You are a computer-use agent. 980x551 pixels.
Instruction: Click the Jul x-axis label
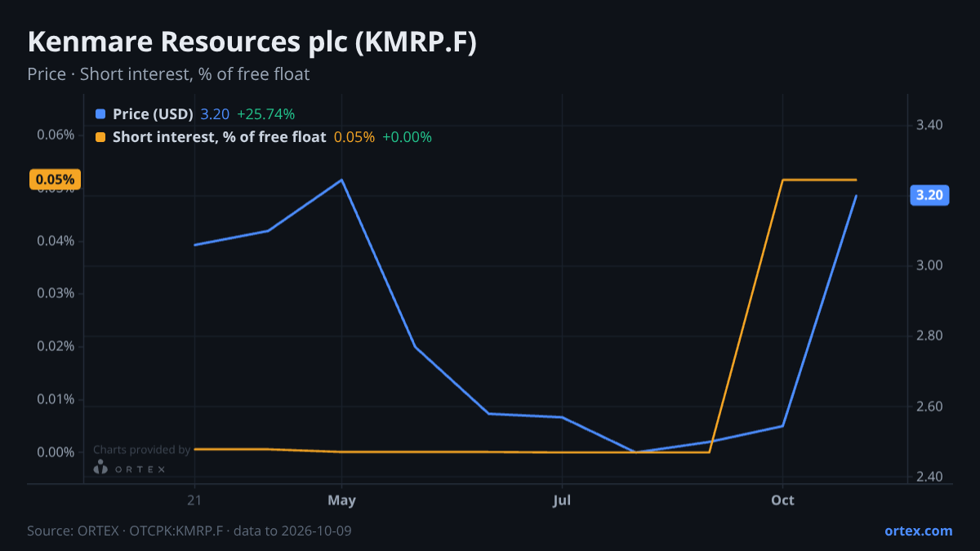[562, 500]
